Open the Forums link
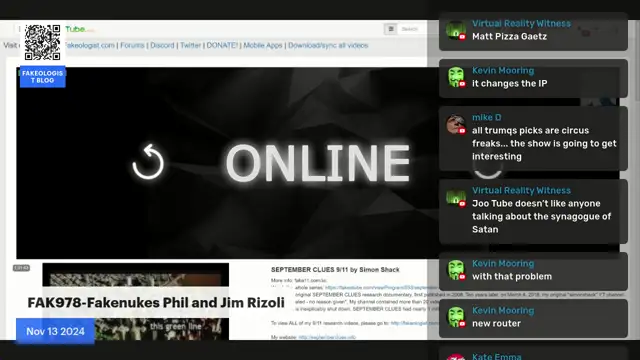640x360 pixels. coord(132,45)
